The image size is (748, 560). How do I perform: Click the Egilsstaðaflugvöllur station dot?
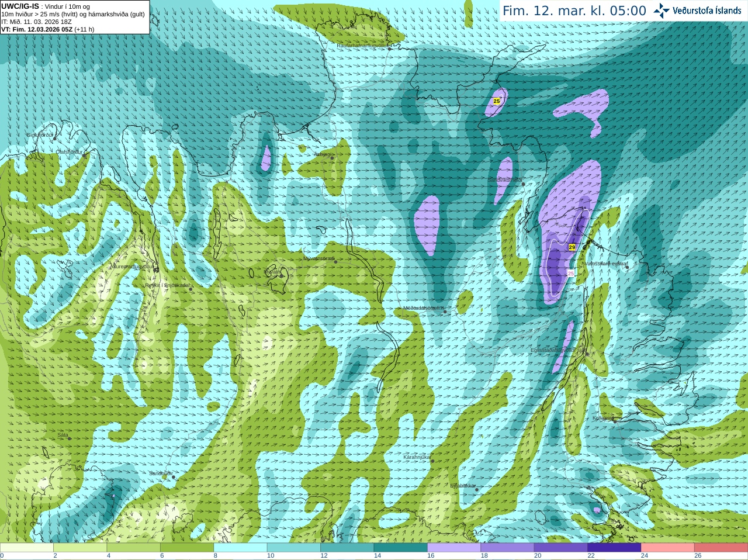[x=588, y=353]
